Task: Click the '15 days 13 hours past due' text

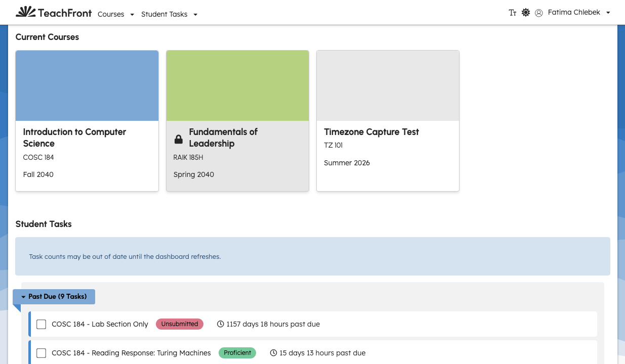Action: [322, 353]
